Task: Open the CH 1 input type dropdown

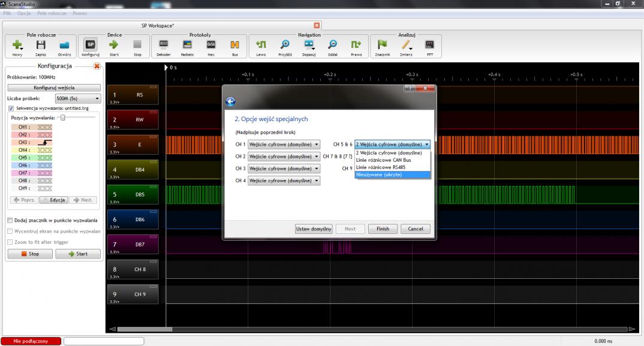Action: (284, 145)
